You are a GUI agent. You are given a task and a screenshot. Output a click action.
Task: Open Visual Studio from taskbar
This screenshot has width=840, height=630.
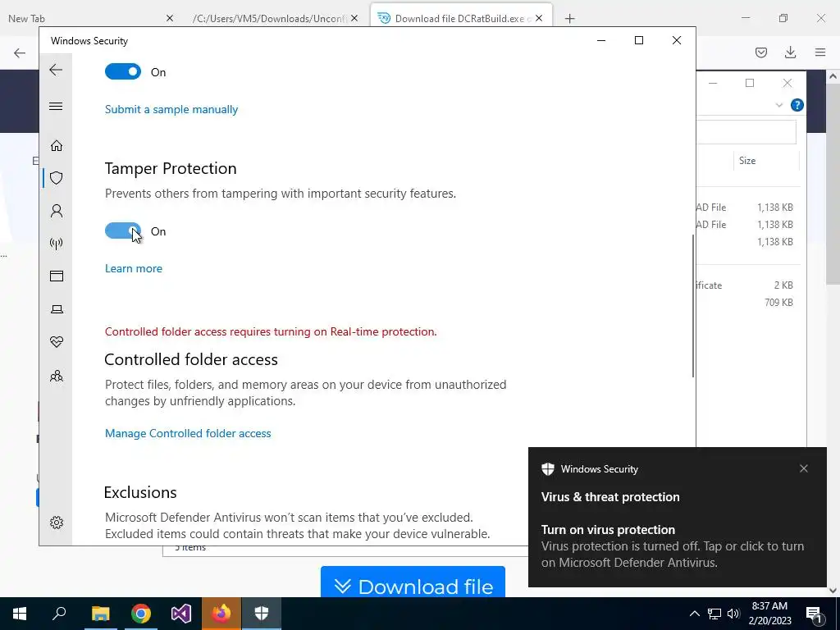[x=181, y=614]
